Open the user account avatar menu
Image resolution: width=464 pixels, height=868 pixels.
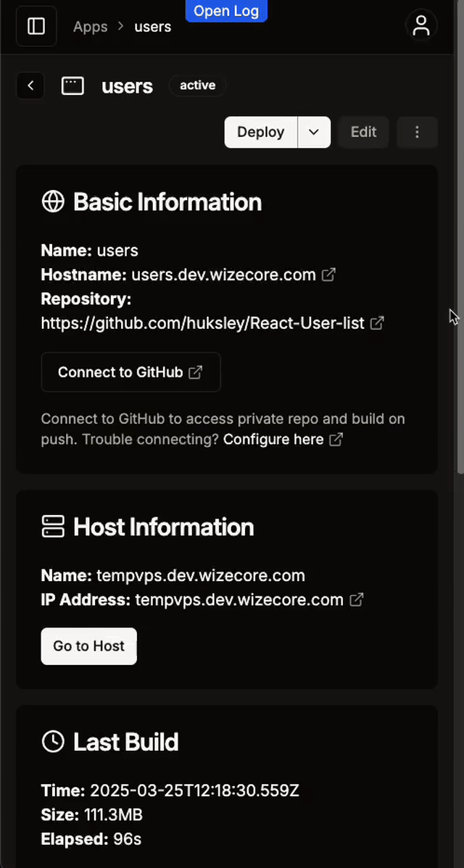pyautogui.click(x=421, y=25)
